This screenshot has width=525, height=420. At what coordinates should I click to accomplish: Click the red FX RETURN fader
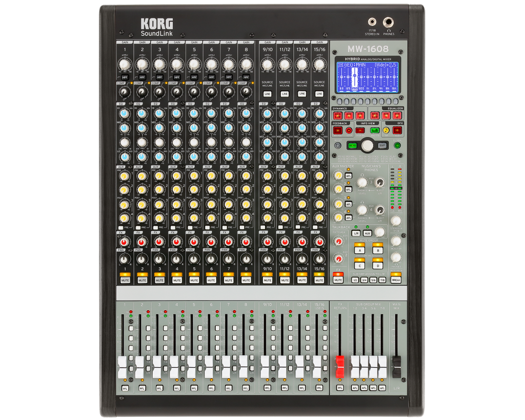point(340,366)
